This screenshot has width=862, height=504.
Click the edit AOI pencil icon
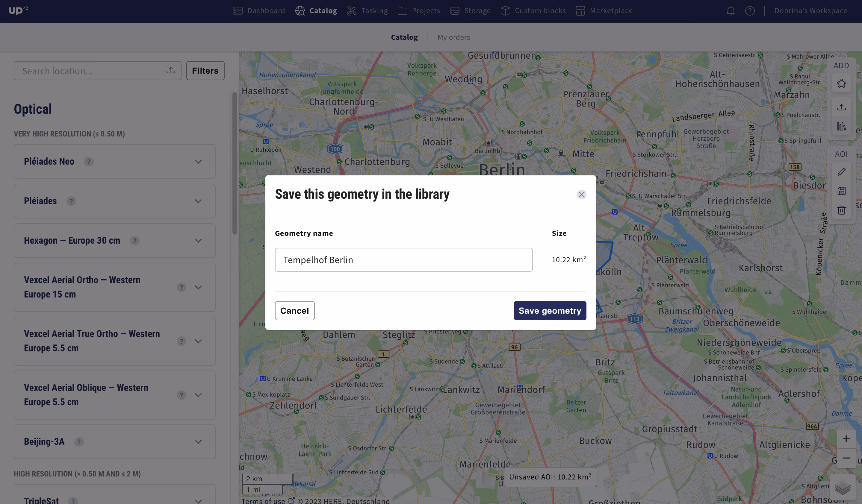(841, 171)
